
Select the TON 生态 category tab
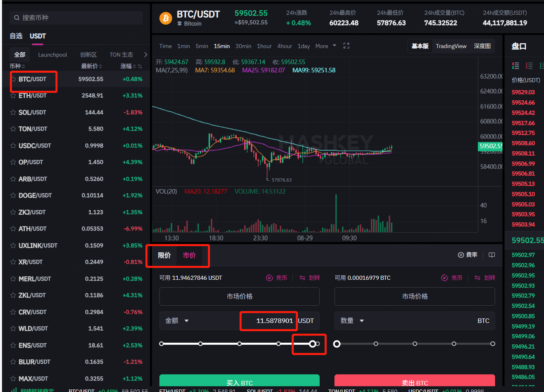pyautogui.click(x=121, y=54)
